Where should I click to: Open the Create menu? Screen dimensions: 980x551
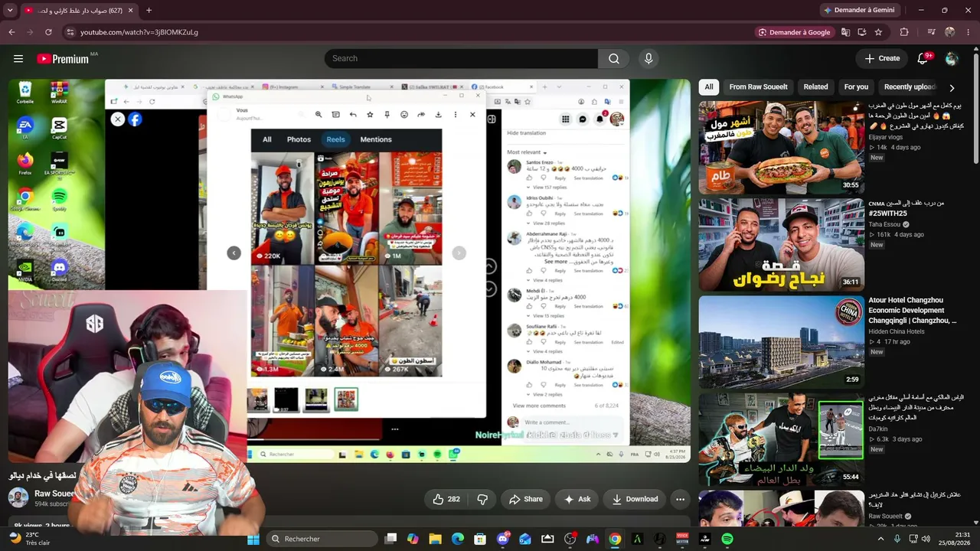(882, 59)
